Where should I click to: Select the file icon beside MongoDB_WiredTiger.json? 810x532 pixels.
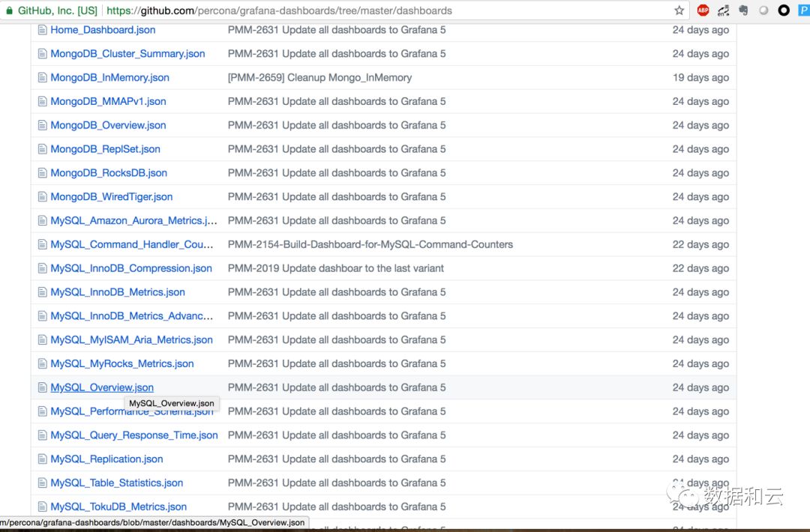42,196
